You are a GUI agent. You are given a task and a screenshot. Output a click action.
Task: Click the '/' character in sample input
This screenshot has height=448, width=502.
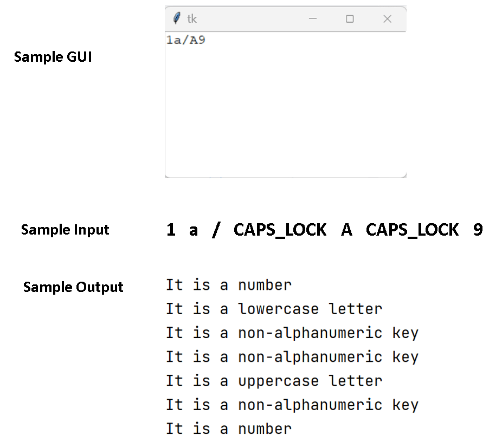point(215,230)
